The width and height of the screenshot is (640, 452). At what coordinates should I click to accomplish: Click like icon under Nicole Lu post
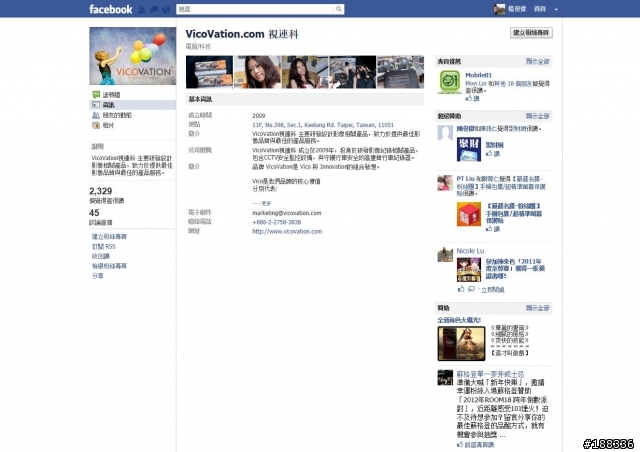click(x=461, y=289)
